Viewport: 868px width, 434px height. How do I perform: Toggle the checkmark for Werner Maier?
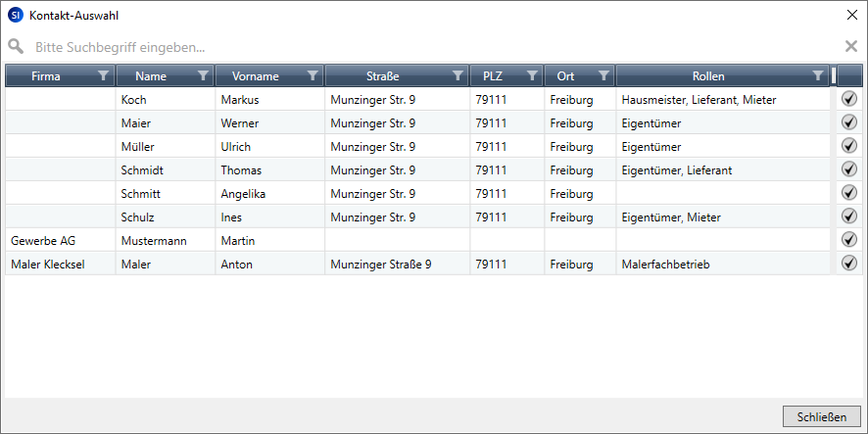point(848,122)
